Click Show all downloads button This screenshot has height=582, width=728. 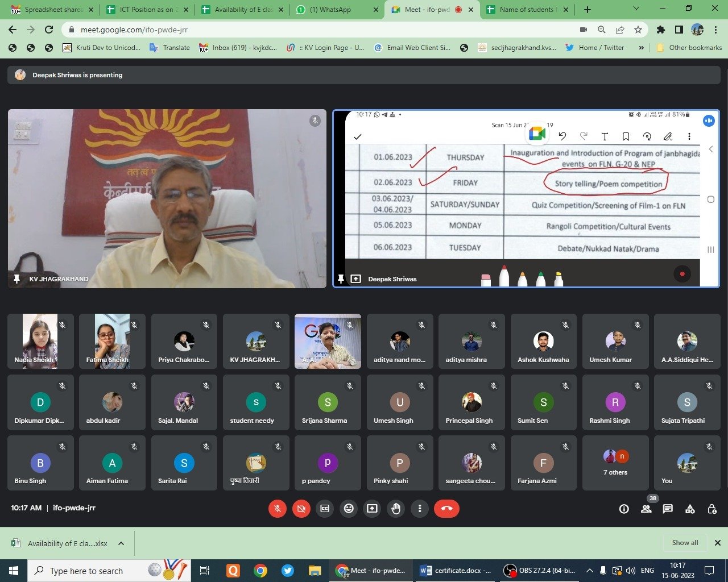point(685,543)
